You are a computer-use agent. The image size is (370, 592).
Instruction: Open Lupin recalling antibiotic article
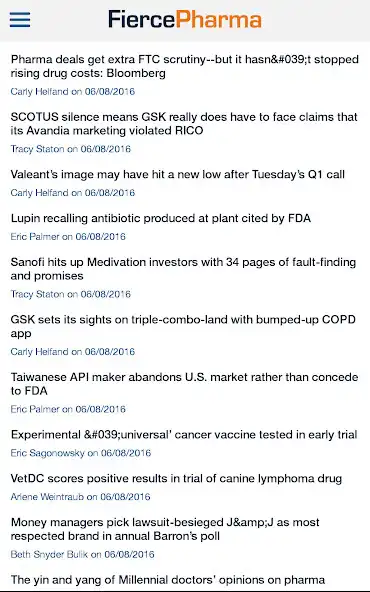(x=161, y=218)
